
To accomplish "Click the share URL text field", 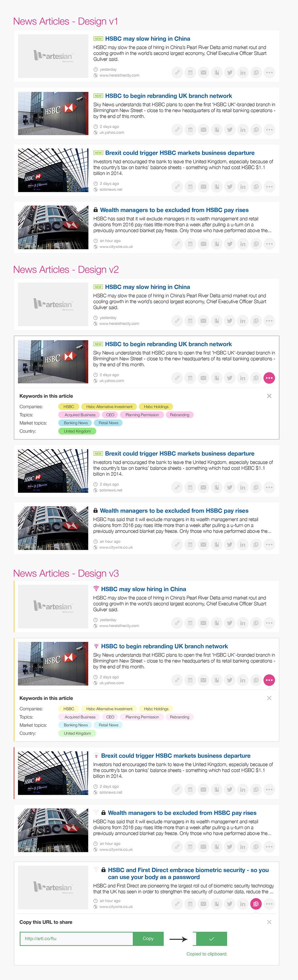I will 76,939.
